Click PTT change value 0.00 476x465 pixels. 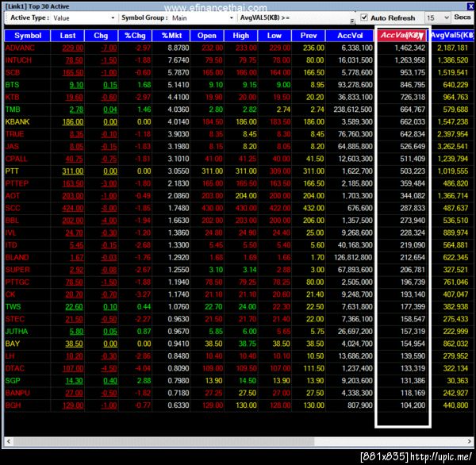click(110, 171)
